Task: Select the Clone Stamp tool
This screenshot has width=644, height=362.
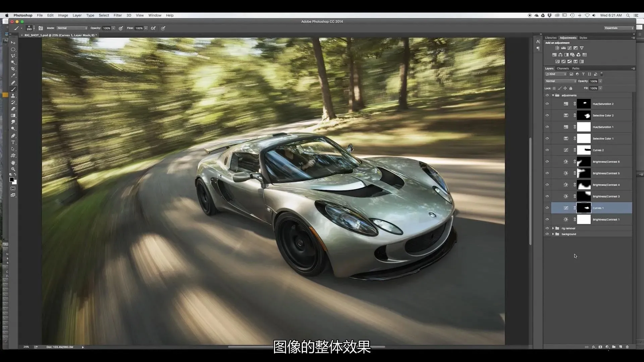Action: point(13,96)
